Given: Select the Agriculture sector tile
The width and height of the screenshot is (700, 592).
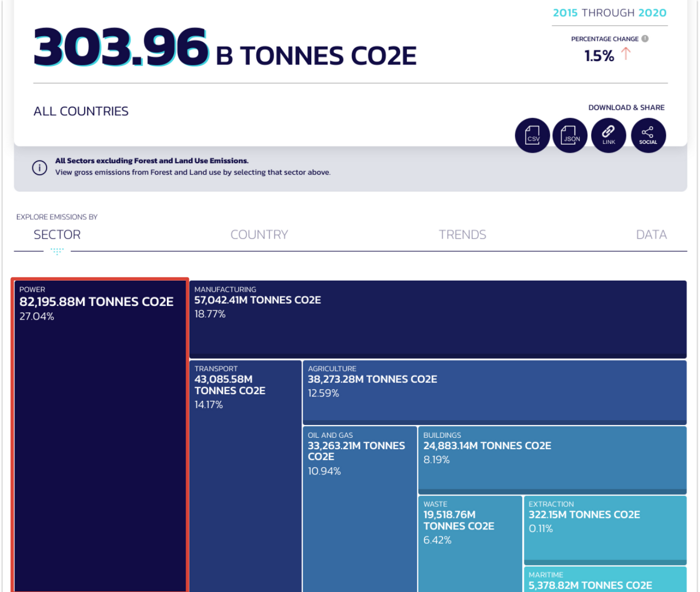Looking at the screenshot, I should (495, 392).
